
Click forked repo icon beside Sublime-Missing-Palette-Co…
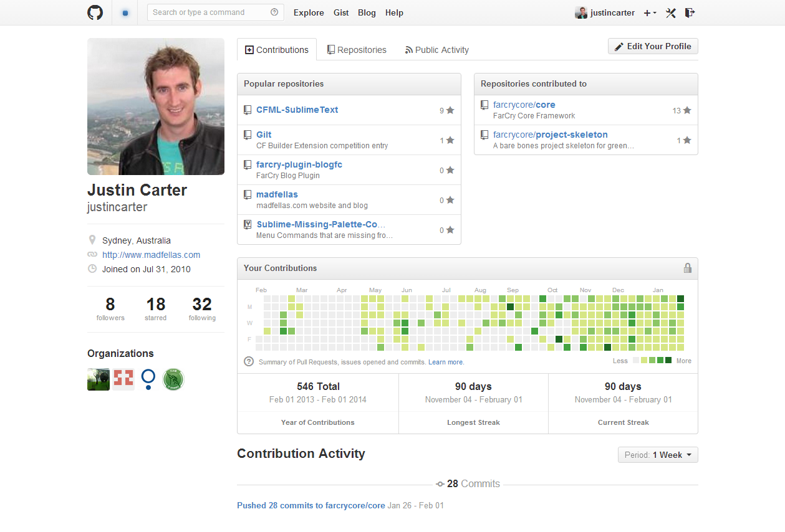[248, 224]
